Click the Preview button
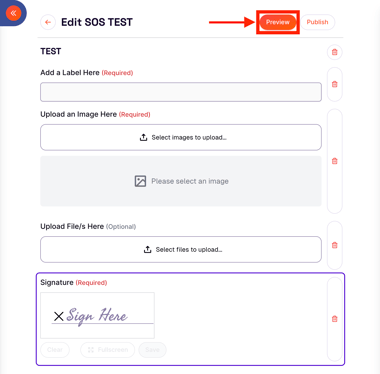Image resolution: width=380 pixels, height=374 pixels. 278,22
